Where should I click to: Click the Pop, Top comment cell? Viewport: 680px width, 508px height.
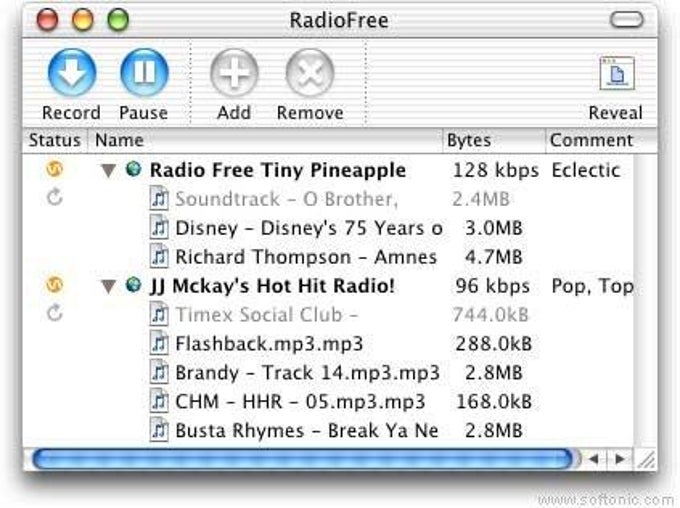[592, 286]
